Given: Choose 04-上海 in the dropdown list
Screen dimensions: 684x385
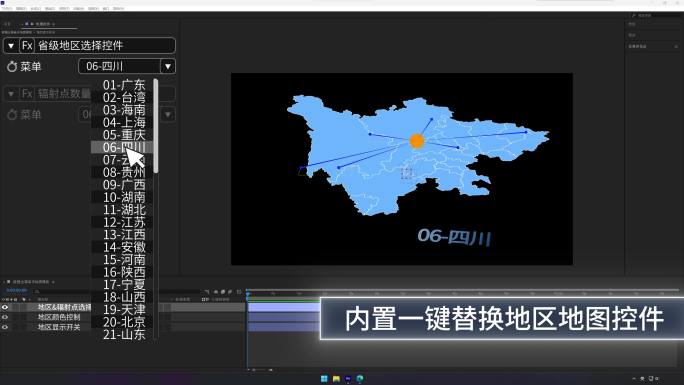Looking at the screenshot, I should tap(123, 123).
